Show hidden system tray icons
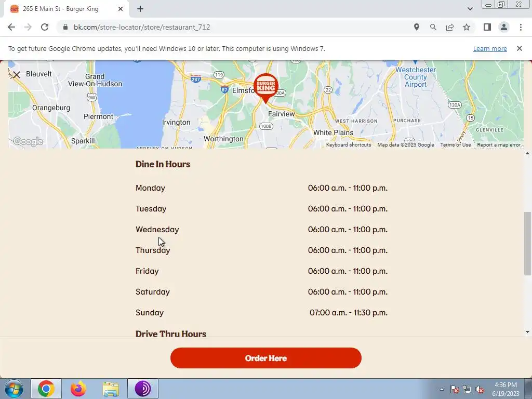The image size is (532, 399). tap(442, 389)
